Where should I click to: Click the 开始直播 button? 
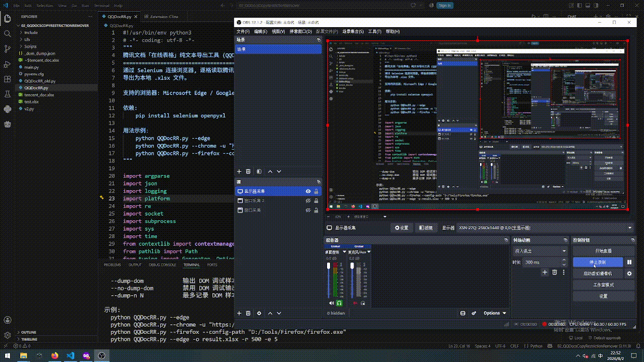tap(603, 251)
